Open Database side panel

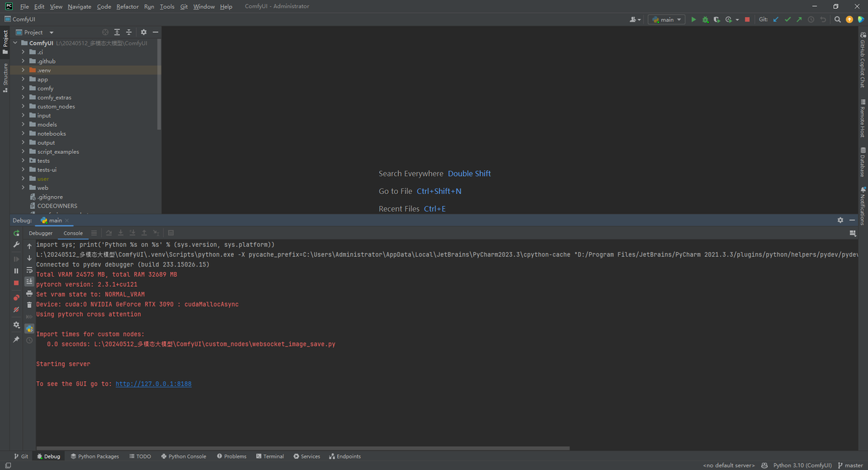(x=863, y=162)
